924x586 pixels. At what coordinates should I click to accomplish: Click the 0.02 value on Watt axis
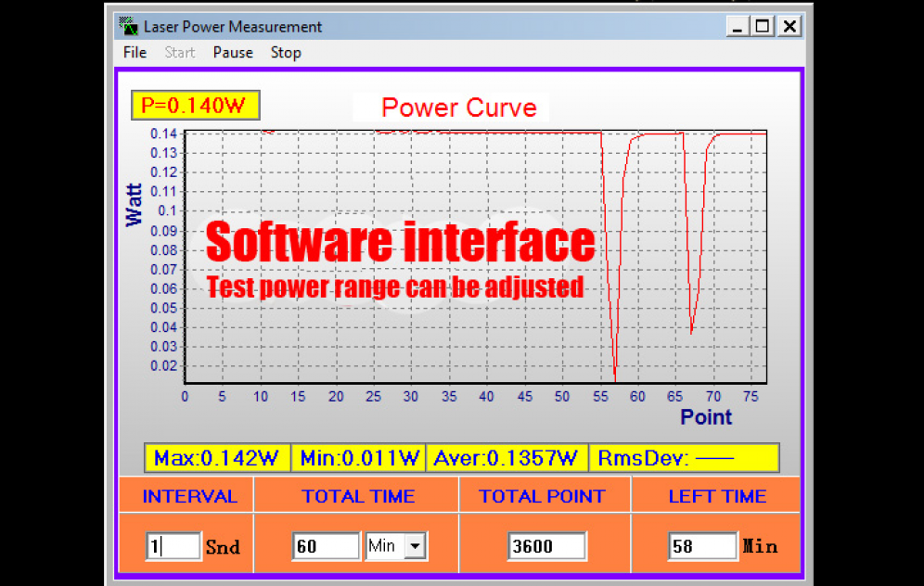click(164, 365)
